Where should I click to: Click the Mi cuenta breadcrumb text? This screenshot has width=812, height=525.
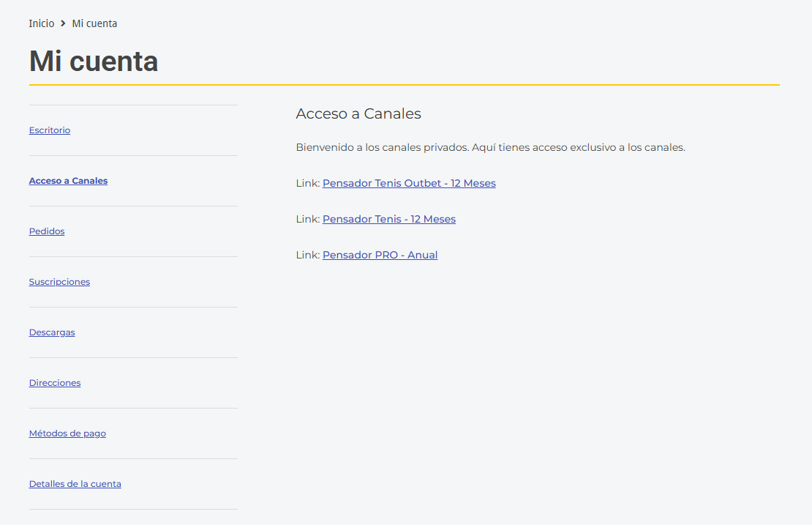pos(94,23)
